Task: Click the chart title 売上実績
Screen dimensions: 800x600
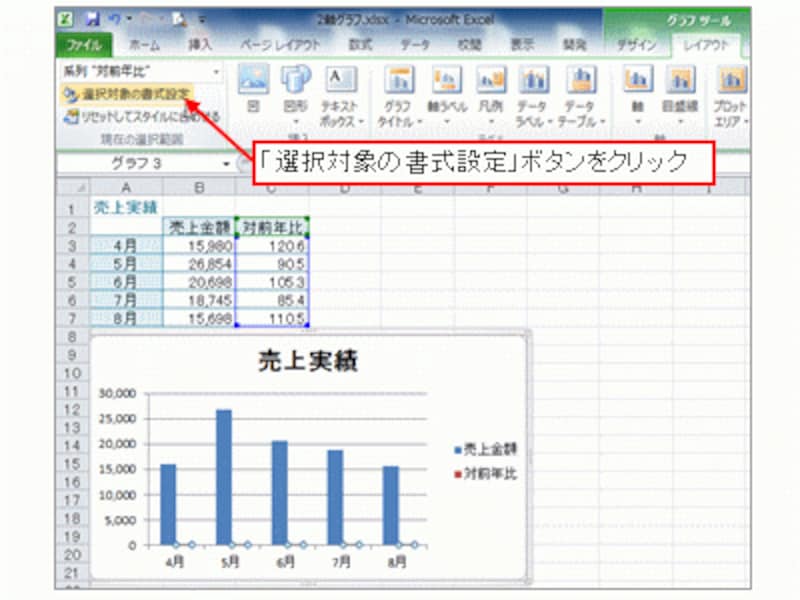Action: (308, 361)
